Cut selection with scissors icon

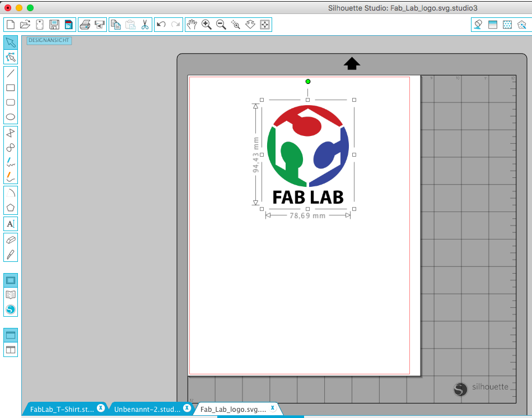click(145, 25)
